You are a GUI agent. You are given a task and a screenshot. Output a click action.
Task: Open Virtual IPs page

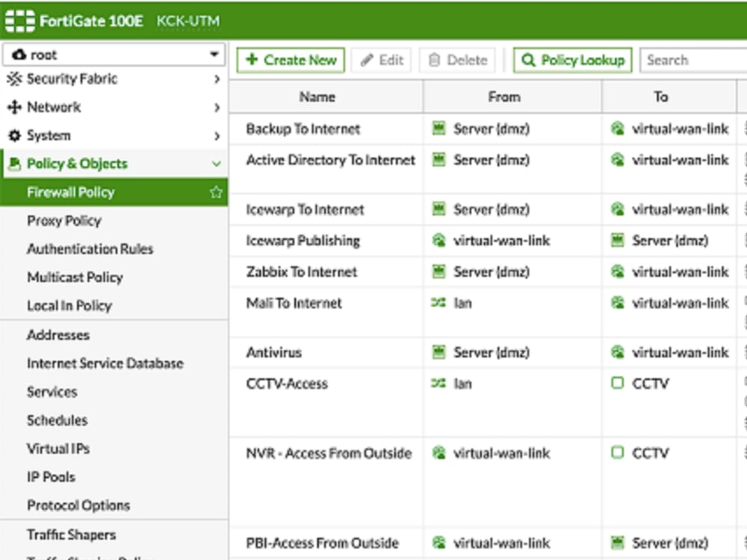pyautogui.click(x=58, y=449)
